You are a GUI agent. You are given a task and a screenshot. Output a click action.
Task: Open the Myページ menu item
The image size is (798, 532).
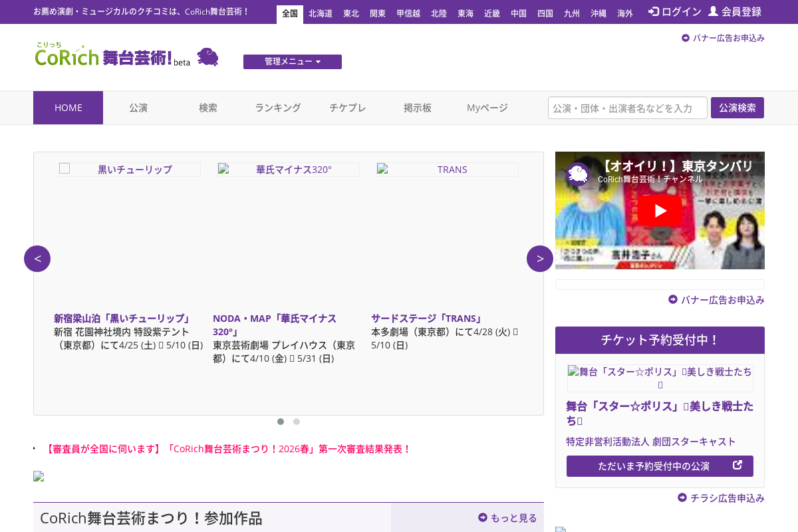click(487, 108)
